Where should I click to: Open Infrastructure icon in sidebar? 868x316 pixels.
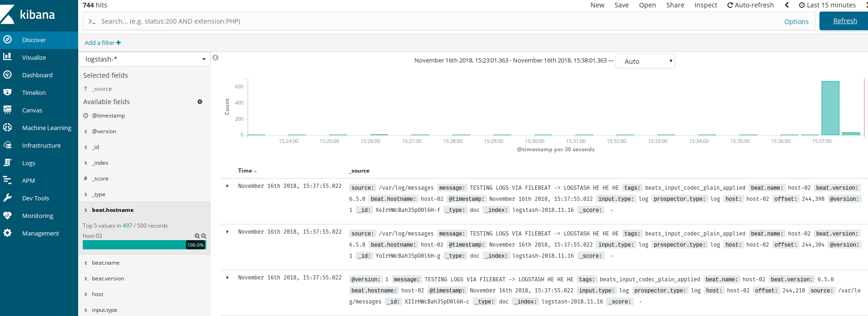[x=7, y=145]
